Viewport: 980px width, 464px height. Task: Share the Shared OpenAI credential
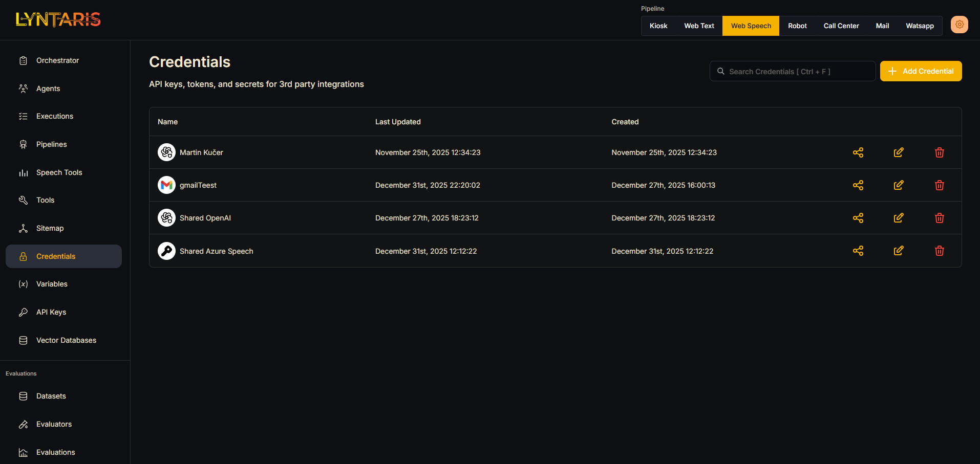[858, 218]
